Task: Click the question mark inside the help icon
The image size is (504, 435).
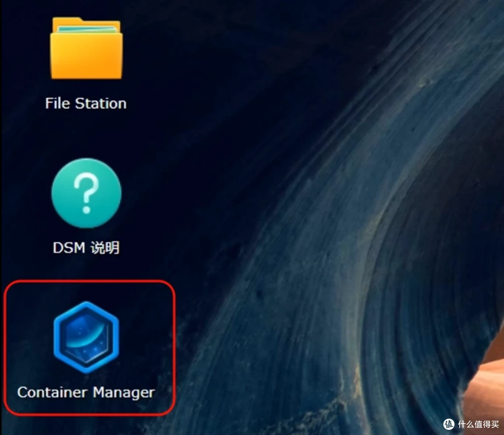Action: (85, 190)
